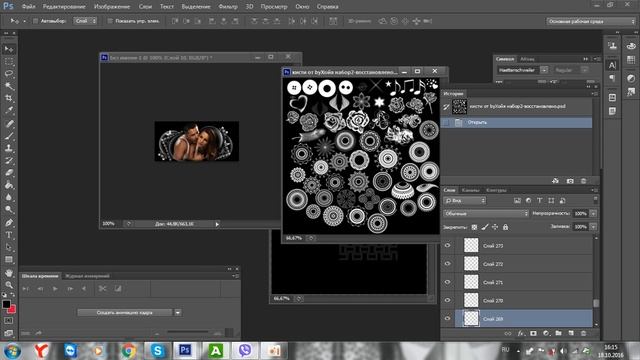The width and height of the screenshot is (640, 360).
Task: Open Skype from the taskbar
Action: [x=157, y=351]
